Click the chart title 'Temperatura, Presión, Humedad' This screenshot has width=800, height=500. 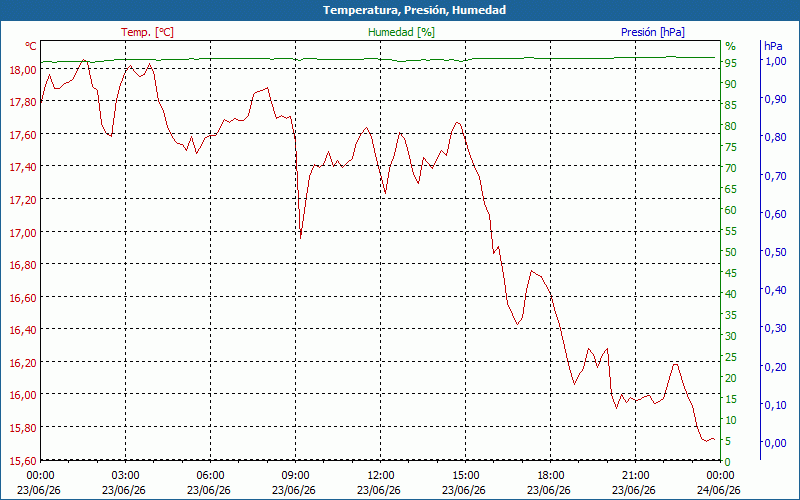(414, 10)
